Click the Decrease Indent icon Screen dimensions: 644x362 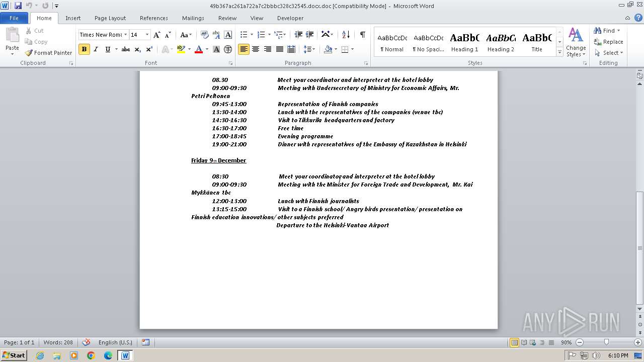[298, 35]
